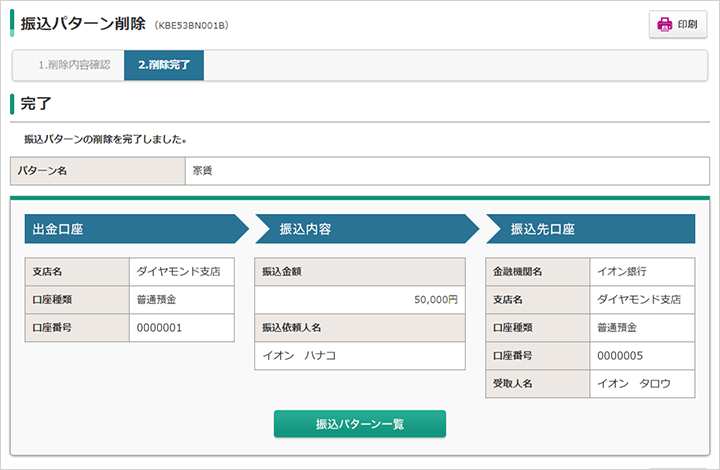Click the screen code KBE53BN001B text
720x470 pixels.
(x=191, y=25)
